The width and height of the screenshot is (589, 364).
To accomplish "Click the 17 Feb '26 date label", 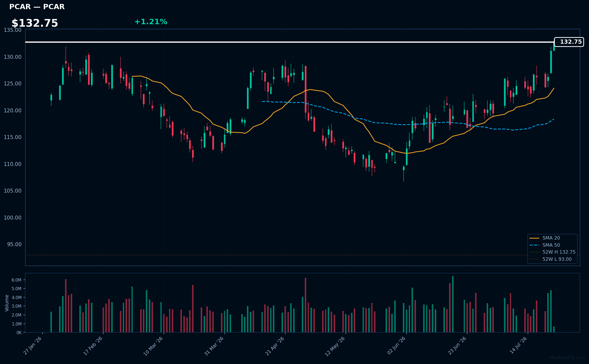I will [x=93, y=346].
